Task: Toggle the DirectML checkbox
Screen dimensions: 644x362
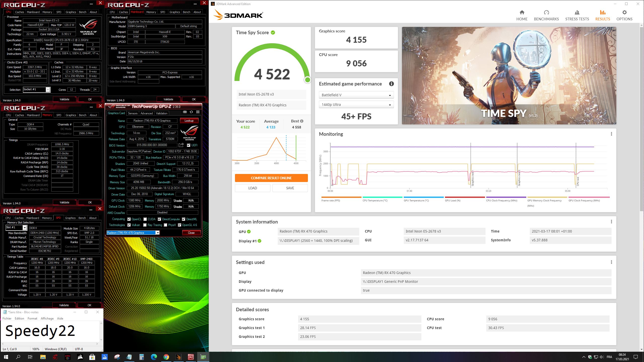Action: (x=183, y=219)
